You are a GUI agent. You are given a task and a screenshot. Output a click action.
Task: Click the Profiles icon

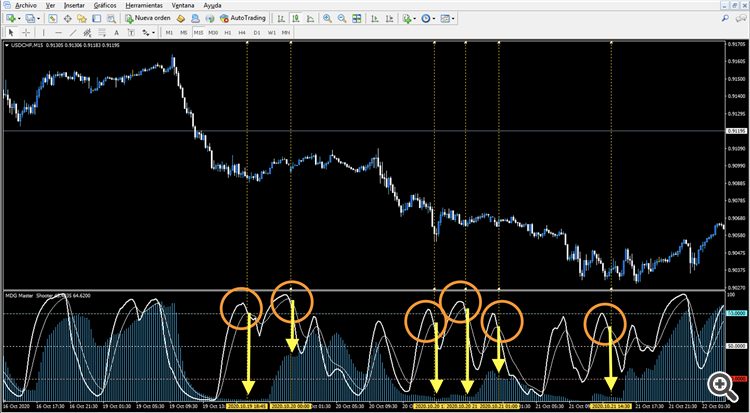(x=30, y=18)
